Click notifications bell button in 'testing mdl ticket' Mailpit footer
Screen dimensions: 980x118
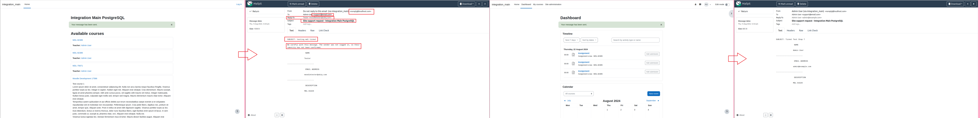[277, 115]
